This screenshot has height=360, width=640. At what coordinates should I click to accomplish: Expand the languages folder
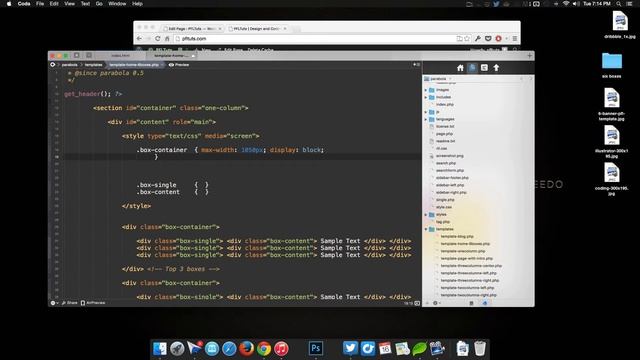[x=426, y=119]
